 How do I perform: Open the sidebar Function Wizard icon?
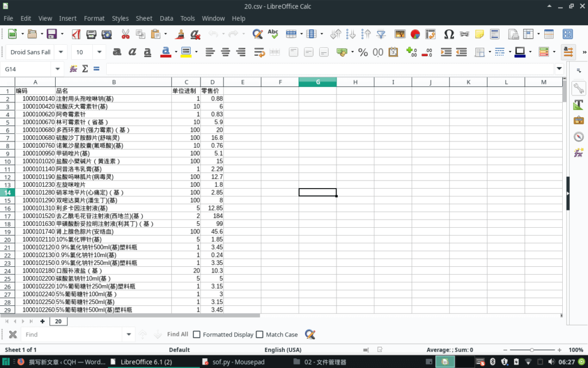coord(578,153)
